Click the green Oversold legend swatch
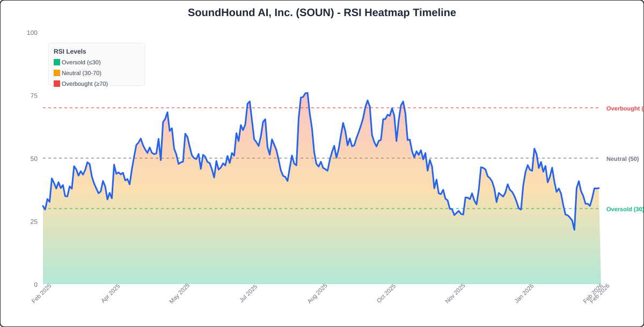 click(x=56, y=62)
